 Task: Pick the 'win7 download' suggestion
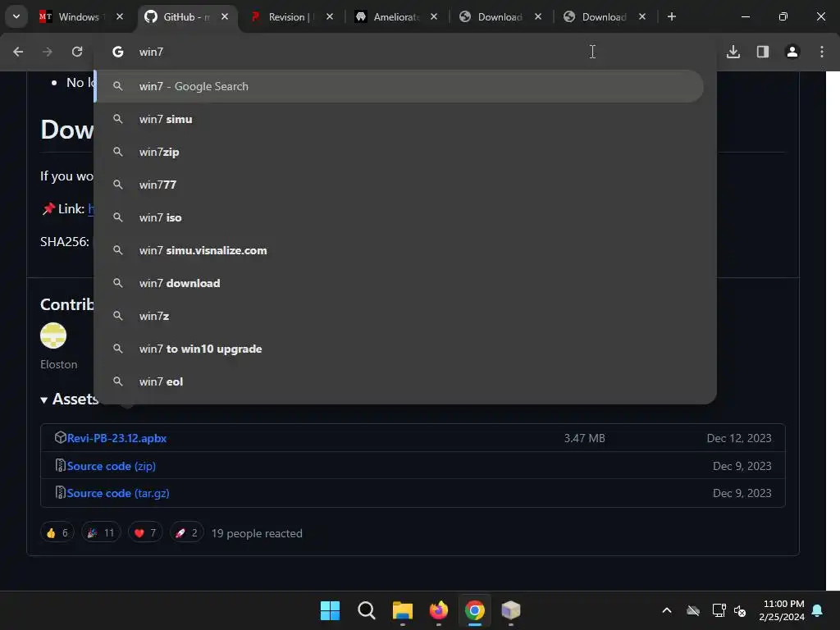tap(399, 283)
